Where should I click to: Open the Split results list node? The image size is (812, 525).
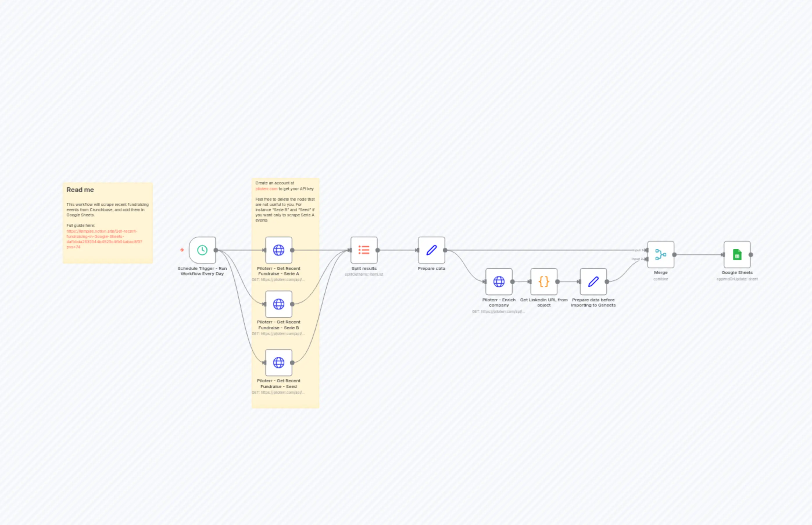click(364, 250)
